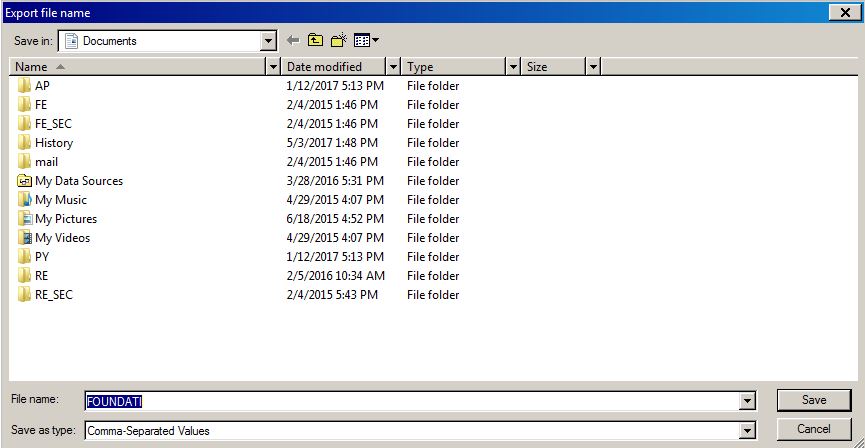This screenshot has width=865, height=448.
Task: Click the FE_SEC name label
Action: [x=53, y=124]
